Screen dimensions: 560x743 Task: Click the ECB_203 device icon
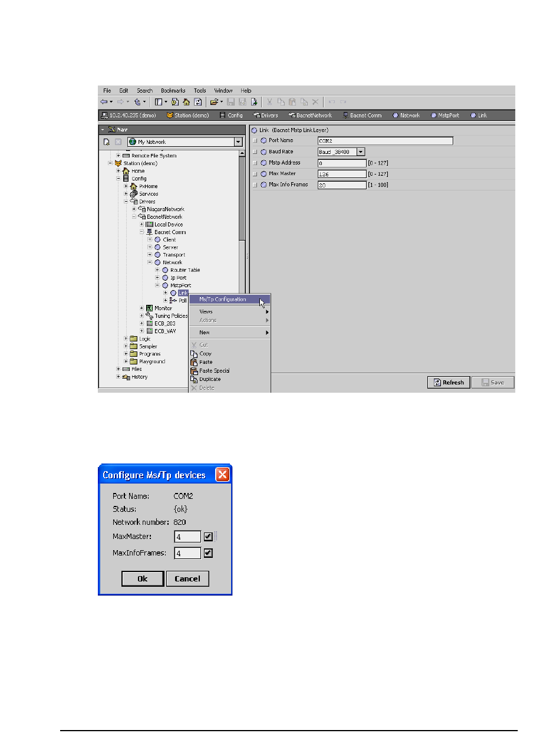click(x=149, y=323)
